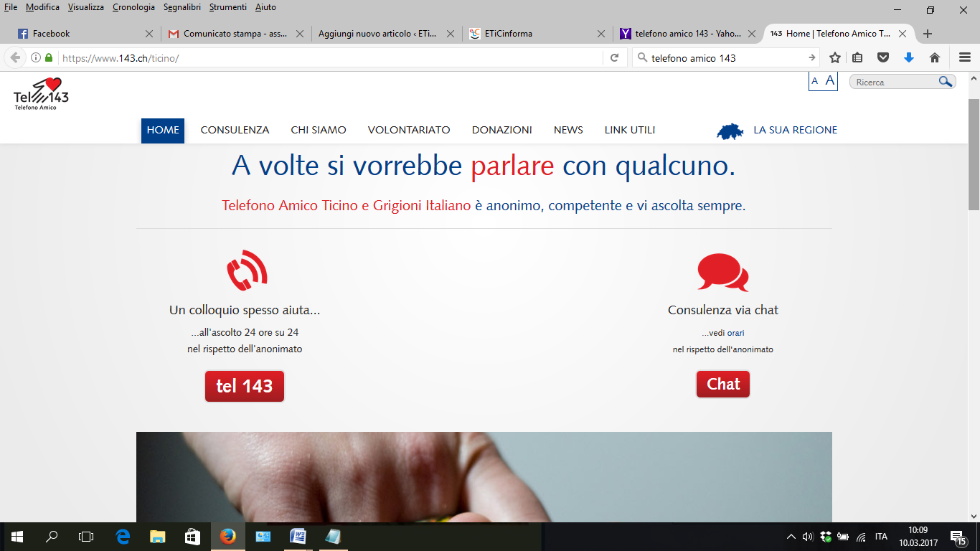Open Windows Start menu
The image size is (980, 551).
(x=17, y=537)
